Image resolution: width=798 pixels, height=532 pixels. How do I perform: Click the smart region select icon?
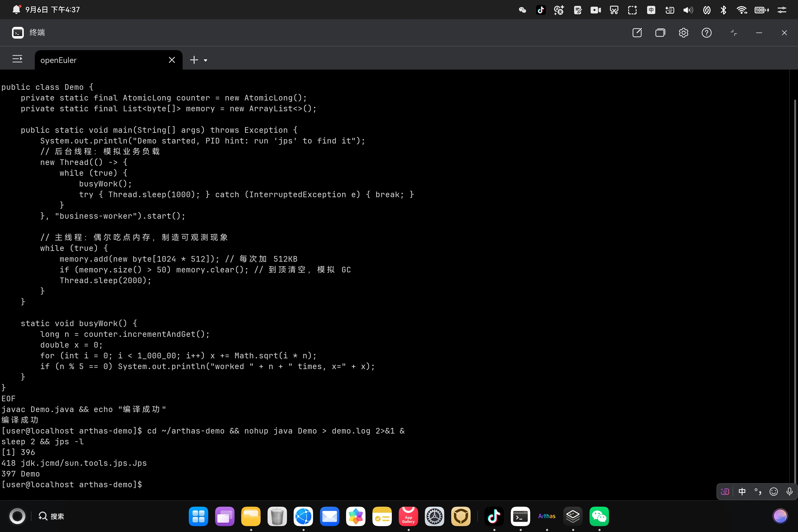[633, 10]
